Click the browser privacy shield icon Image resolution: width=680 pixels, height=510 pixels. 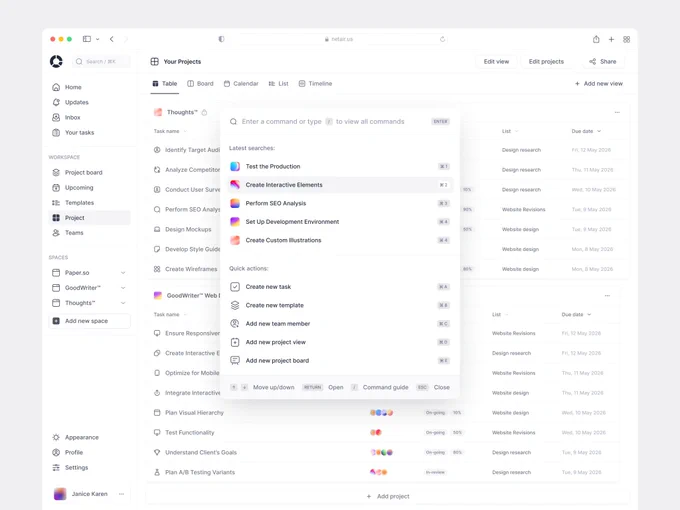click(x=221, y=39)
